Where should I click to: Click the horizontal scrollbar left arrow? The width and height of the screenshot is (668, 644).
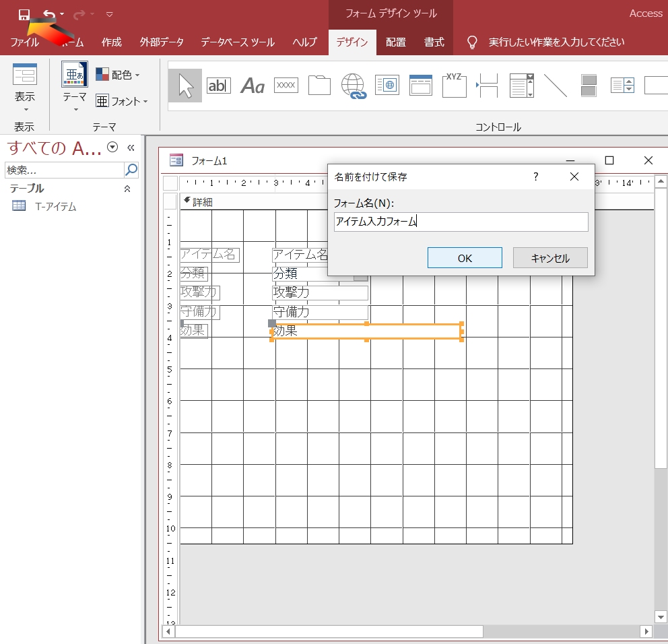tap(169, 631)
